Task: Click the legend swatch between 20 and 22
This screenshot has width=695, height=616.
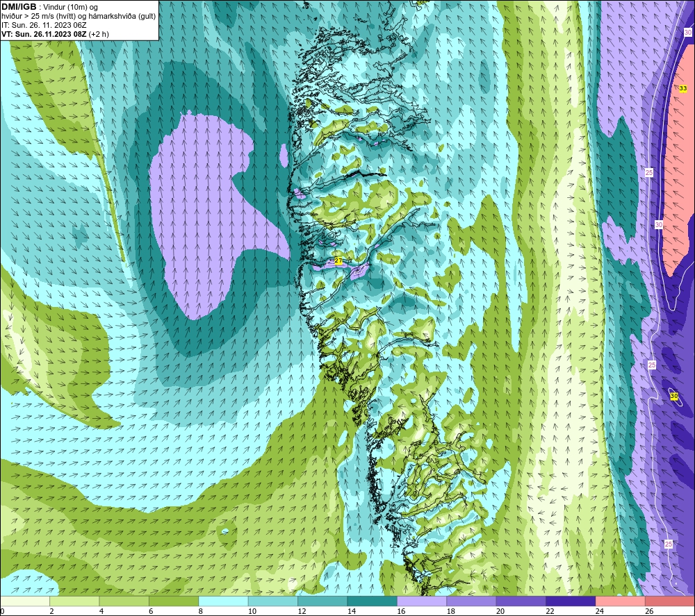Action: tap(521, 601)
